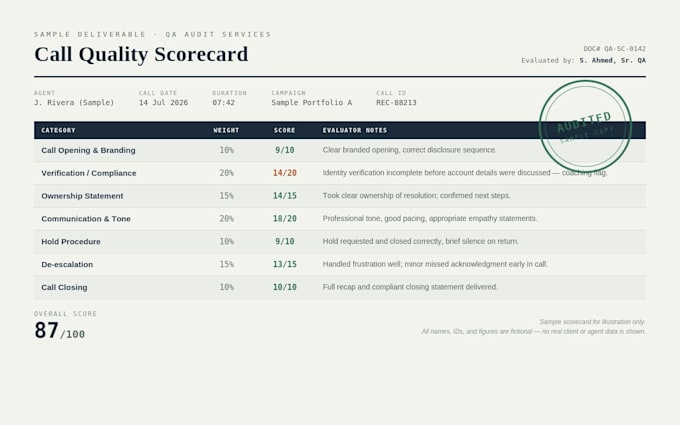
Task: Click the overall score 87 value
Action: 46,330
